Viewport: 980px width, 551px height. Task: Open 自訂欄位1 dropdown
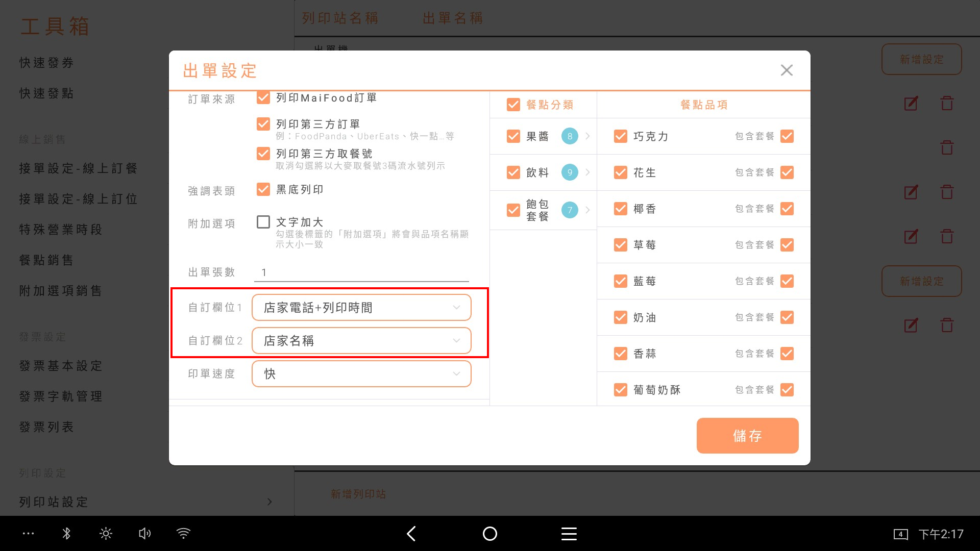click(361, 308)
